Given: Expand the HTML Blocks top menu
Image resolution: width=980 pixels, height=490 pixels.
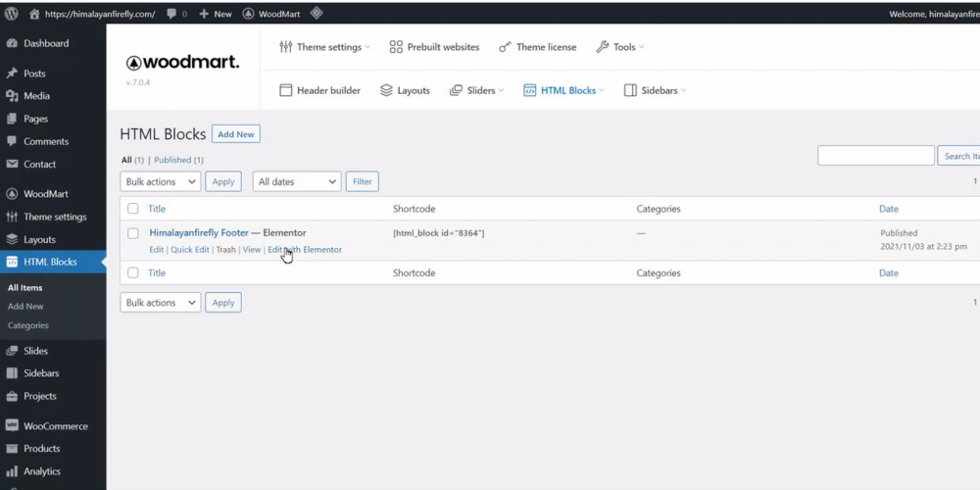Looking at the screenshot, I should pyautogui.click(x=564, y=90).
